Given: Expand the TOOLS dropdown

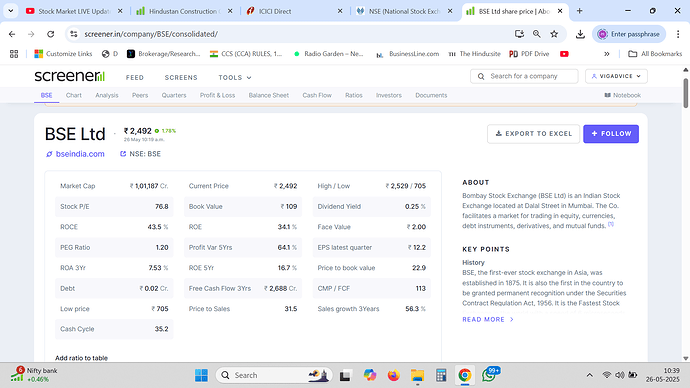Looking at the screenshot, I should click(235, 77).
